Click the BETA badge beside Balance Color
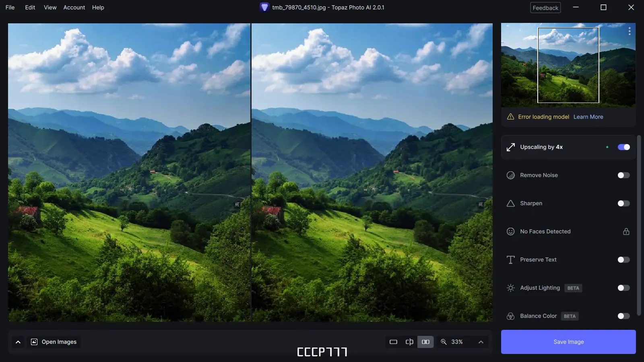Image resolution: width=644 pixels, height=362 pixels. [x=570, y=316]
